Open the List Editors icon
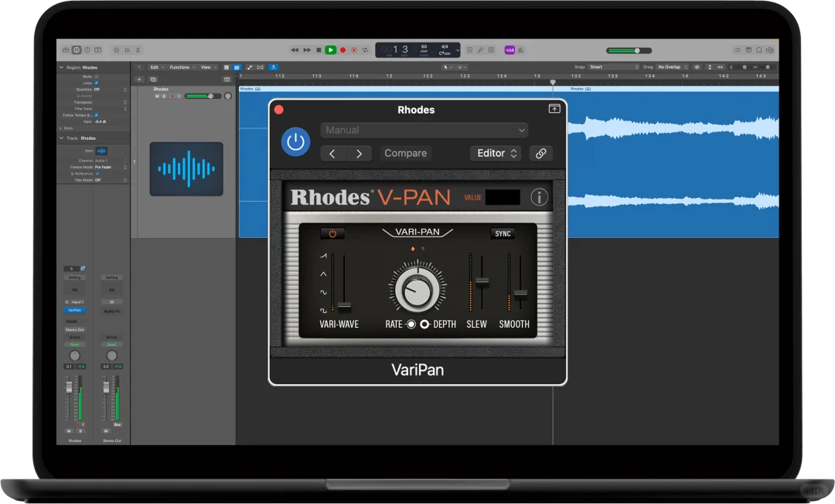The width and height of the screenshot is (835, 504). point(738,50)
